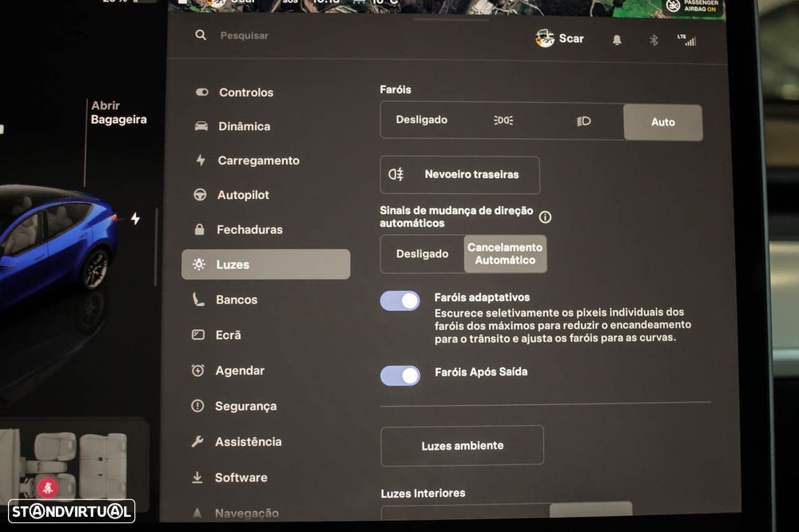Click the sun icon beside Luzes
The width and height of the screenshot is (799, 532).
tap(199, 264)
